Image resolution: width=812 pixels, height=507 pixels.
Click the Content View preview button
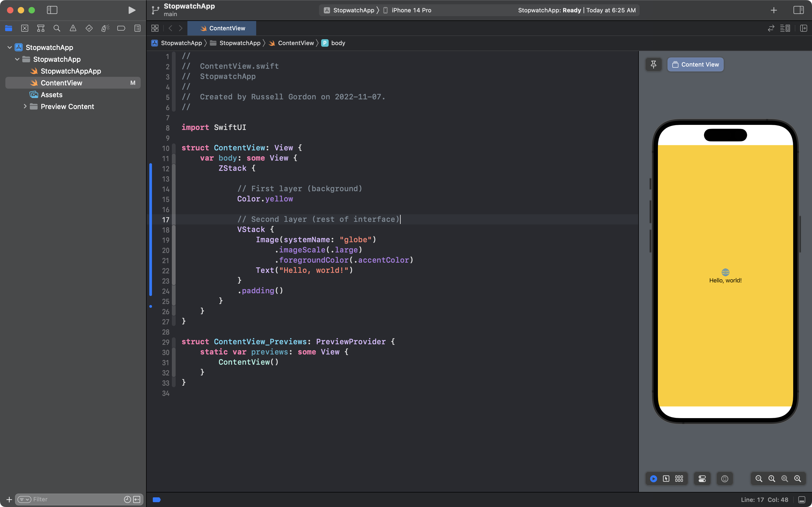point(695,64)
